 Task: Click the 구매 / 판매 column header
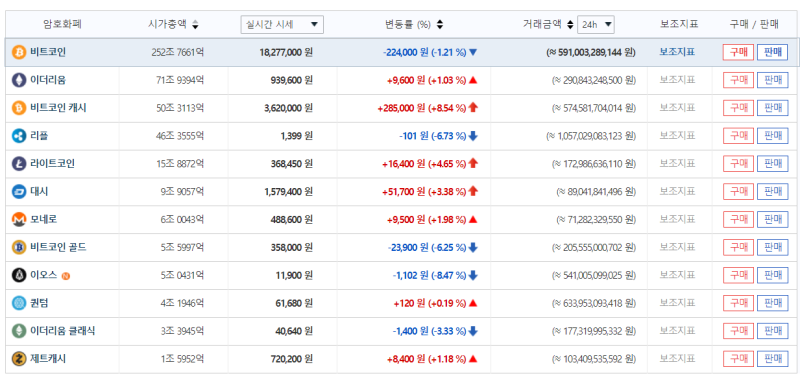[754, 24]
